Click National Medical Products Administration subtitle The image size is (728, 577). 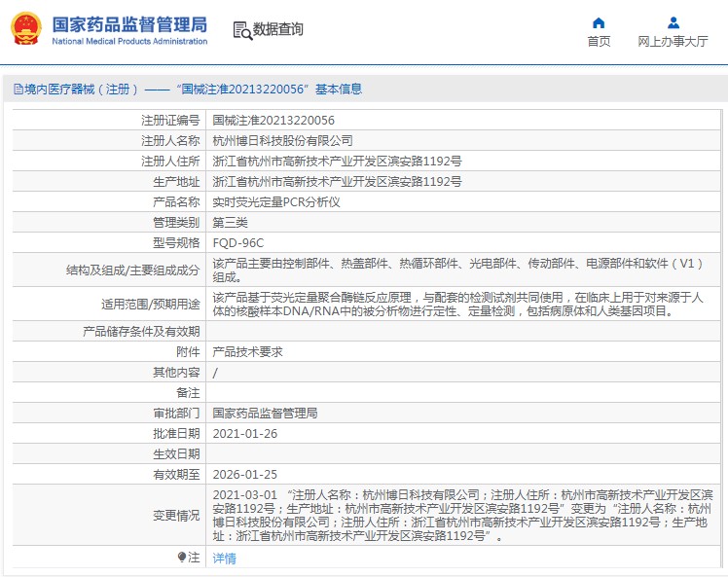(129, 41)
